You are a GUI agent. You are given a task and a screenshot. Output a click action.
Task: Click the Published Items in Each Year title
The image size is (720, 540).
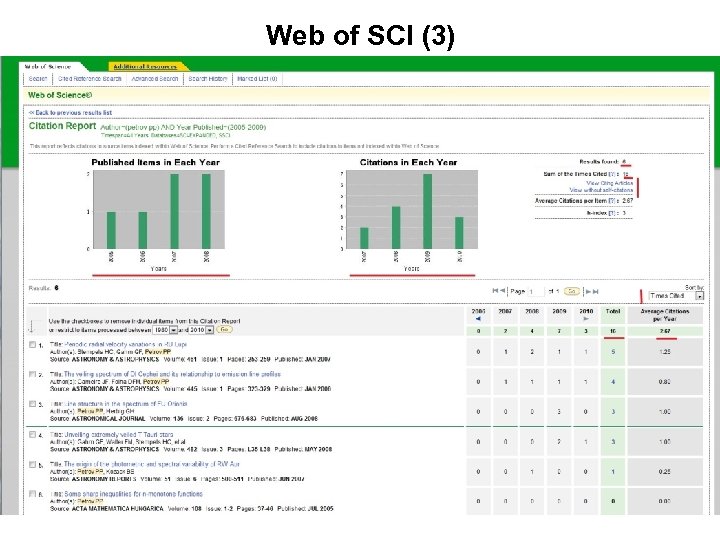[x=156, y=162]
